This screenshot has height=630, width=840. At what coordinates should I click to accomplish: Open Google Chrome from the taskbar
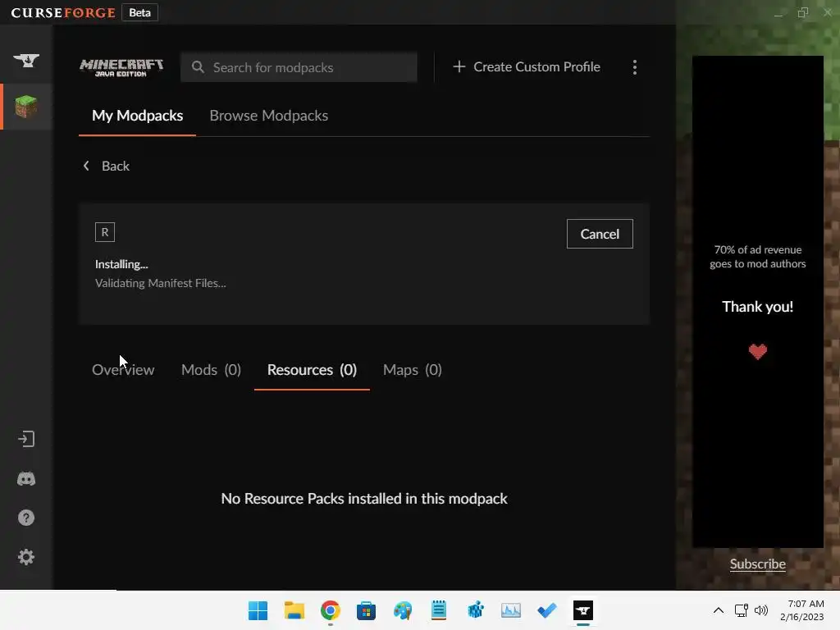[x=331, y=610]
